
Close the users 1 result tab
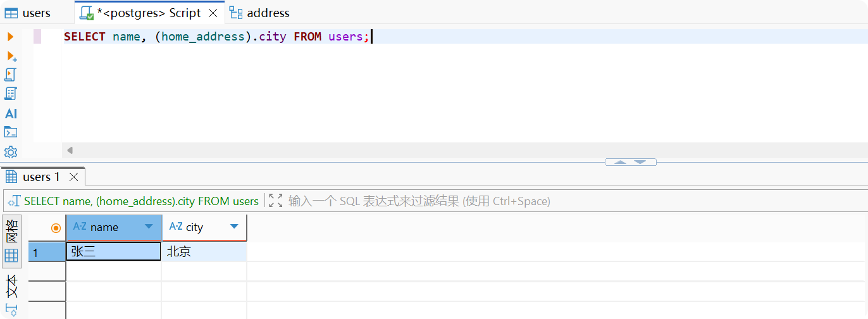coord(73,177)
